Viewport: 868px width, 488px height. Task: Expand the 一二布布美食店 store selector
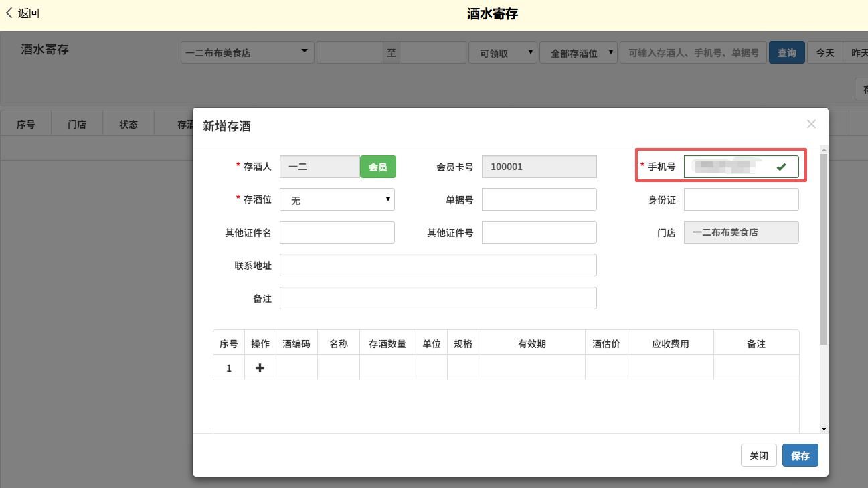point(247,52)
